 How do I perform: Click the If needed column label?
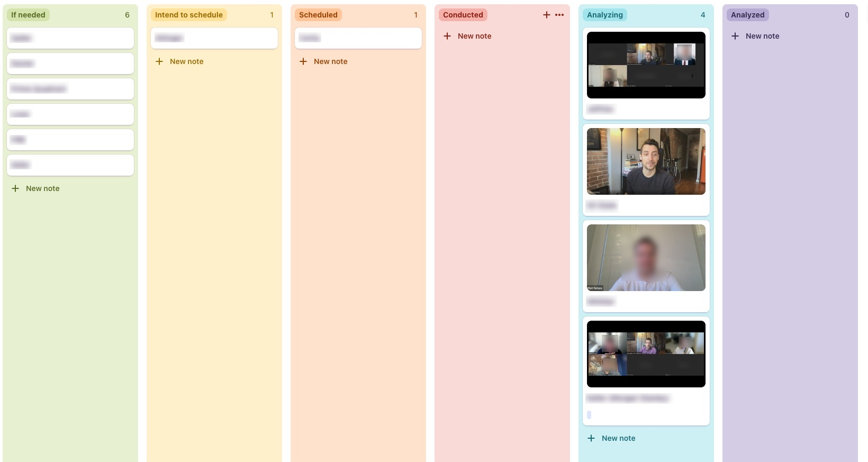click(28, 15)
